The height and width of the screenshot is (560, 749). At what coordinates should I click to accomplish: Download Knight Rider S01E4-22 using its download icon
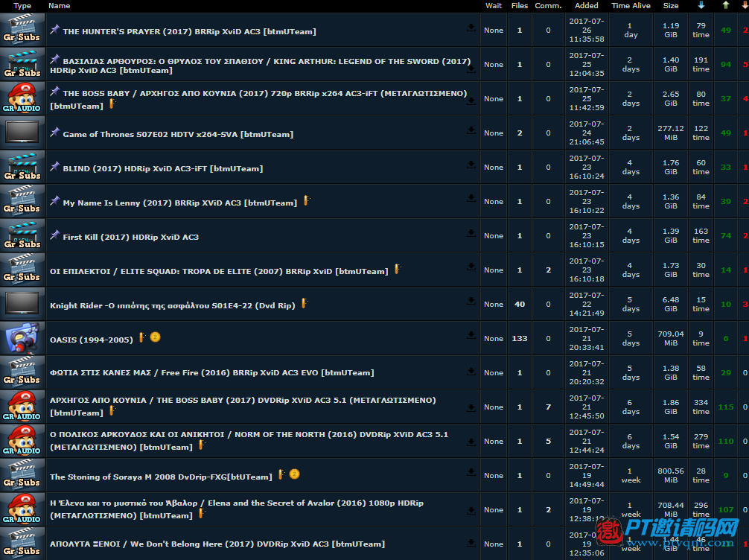tap(471, 301)
